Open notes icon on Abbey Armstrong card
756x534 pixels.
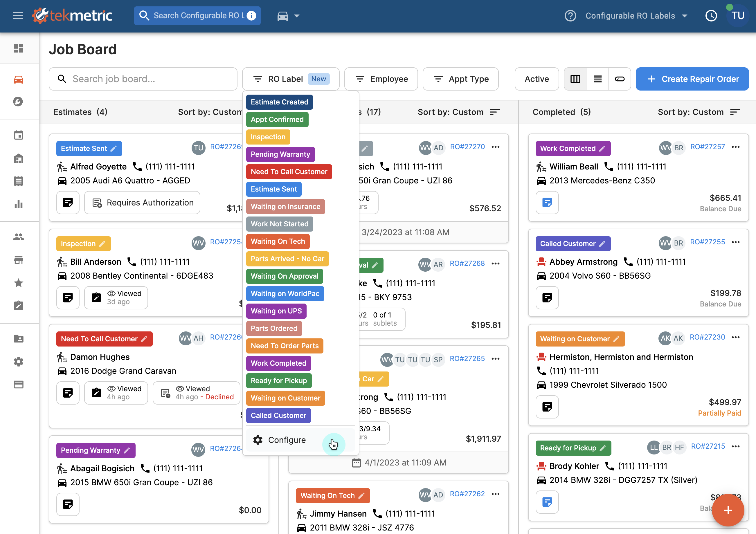(x=547, y=298)
